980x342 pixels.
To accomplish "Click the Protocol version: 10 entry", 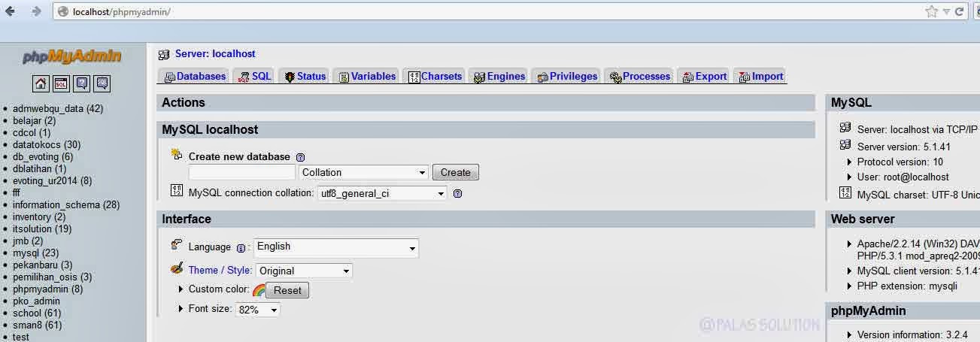I will coord(900,162).
